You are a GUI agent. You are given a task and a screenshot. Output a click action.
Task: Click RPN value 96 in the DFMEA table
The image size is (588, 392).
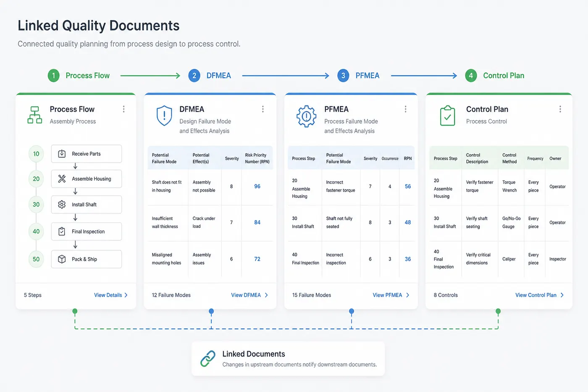click(257, 186)
